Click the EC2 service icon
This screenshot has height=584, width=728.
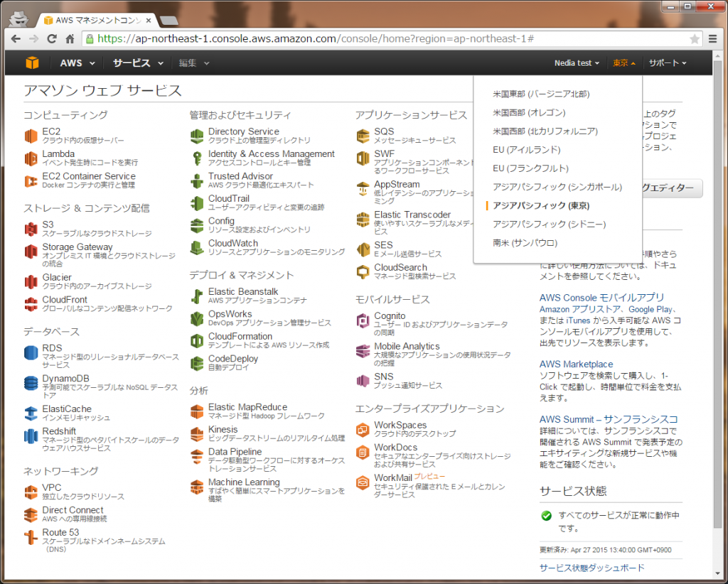pos(31,136)
